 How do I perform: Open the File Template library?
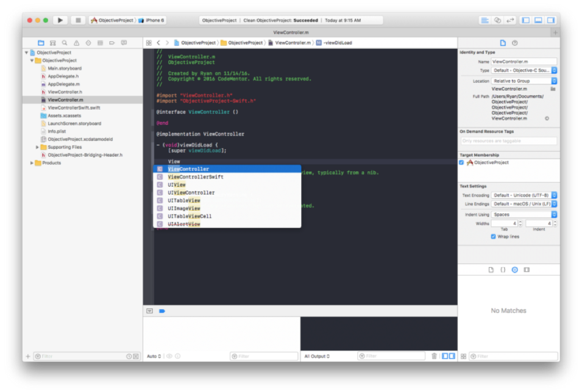(491, 270)
